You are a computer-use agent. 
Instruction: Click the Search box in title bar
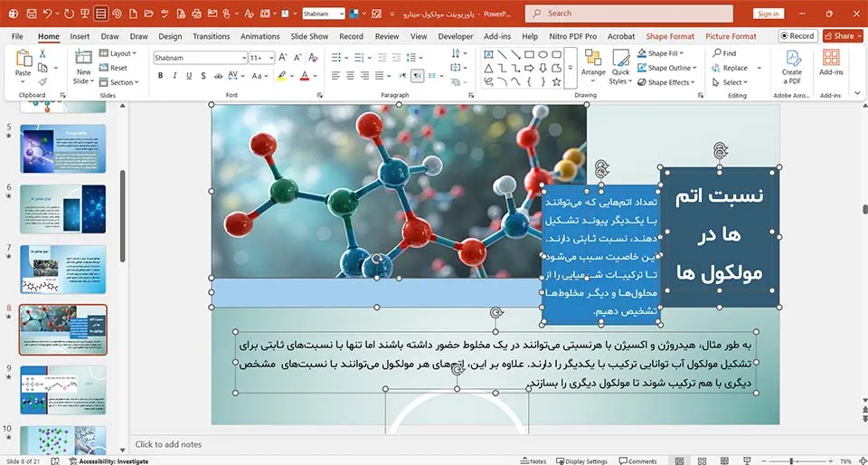pyautogui.click(x=629, y=14)
